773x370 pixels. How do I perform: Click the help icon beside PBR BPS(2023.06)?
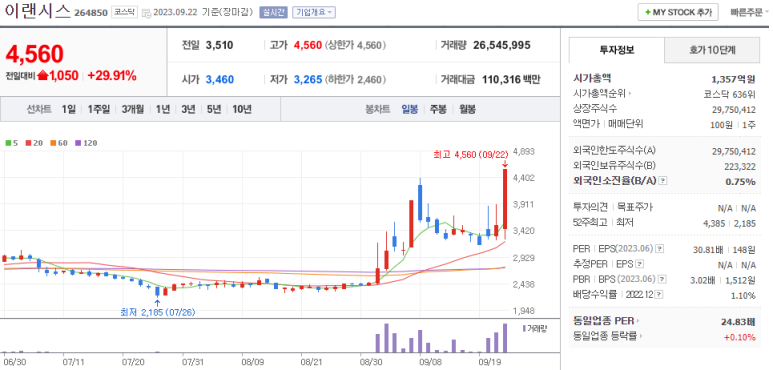tap(662, 280)
